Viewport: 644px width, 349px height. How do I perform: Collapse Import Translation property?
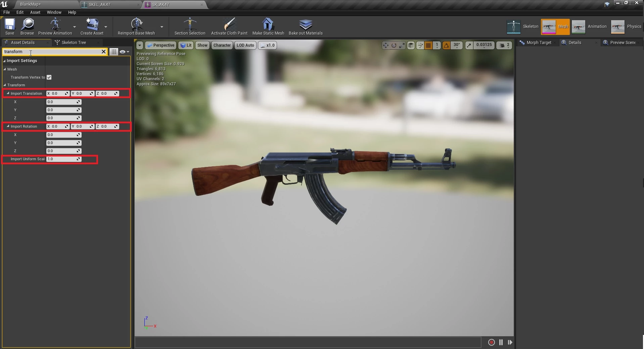[8, 93]
